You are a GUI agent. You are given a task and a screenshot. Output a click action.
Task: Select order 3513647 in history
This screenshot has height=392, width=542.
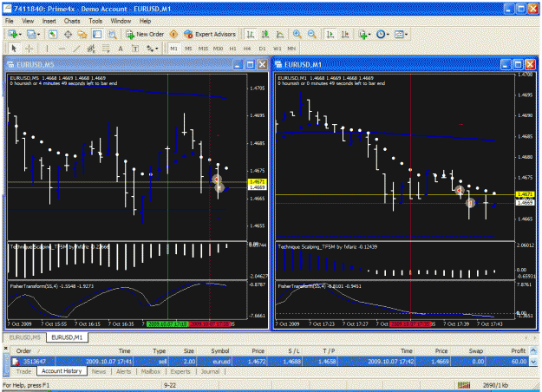[270, 362]
